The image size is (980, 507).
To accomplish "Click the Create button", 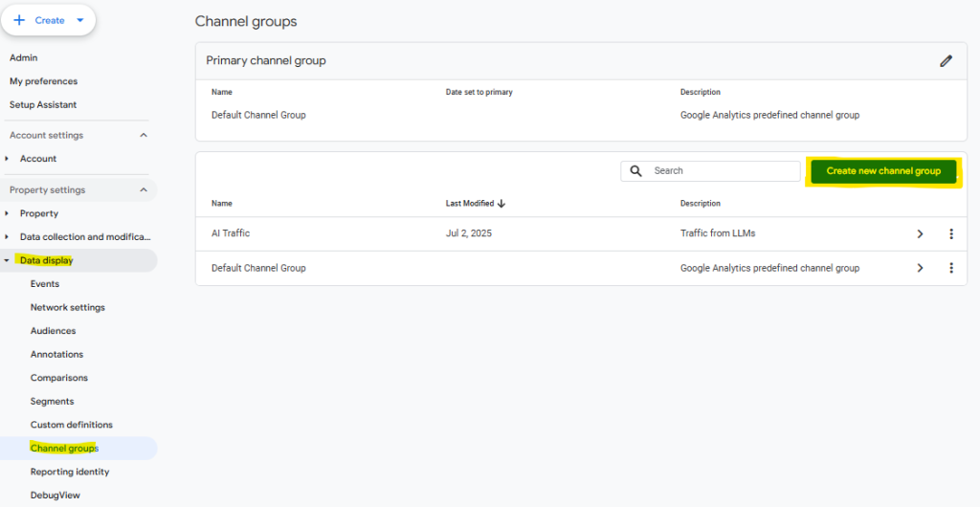I will tap(49, 20).
